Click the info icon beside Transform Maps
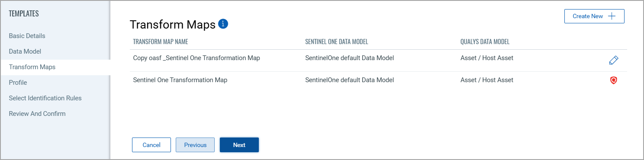The height and width of the screenshot is (160, 644). pos(223,24)
